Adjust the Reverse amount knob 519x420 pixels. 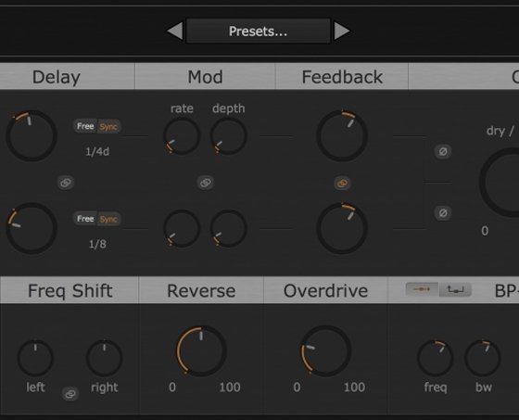201,351
